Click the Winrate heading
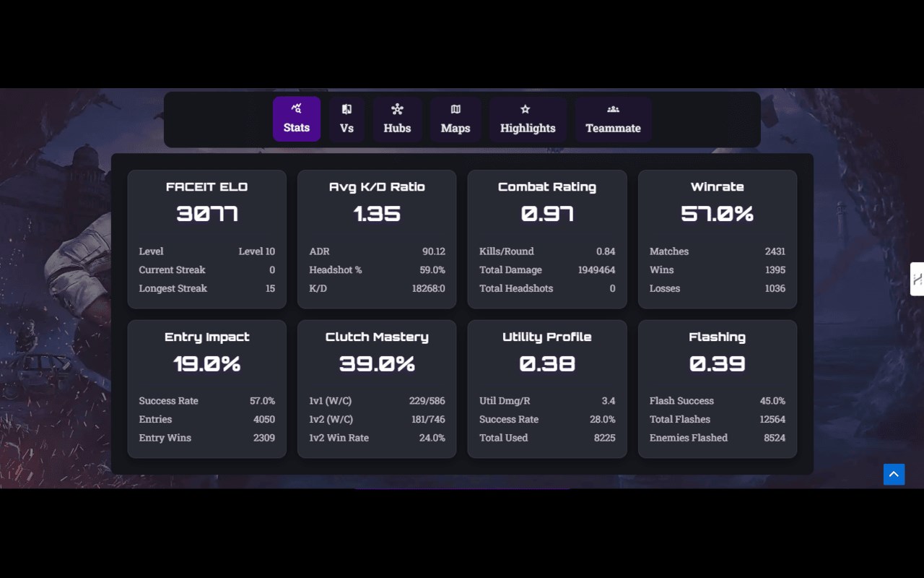Image resolution: width=924 pixels, height=578 pixels. (x=717, y=186)
